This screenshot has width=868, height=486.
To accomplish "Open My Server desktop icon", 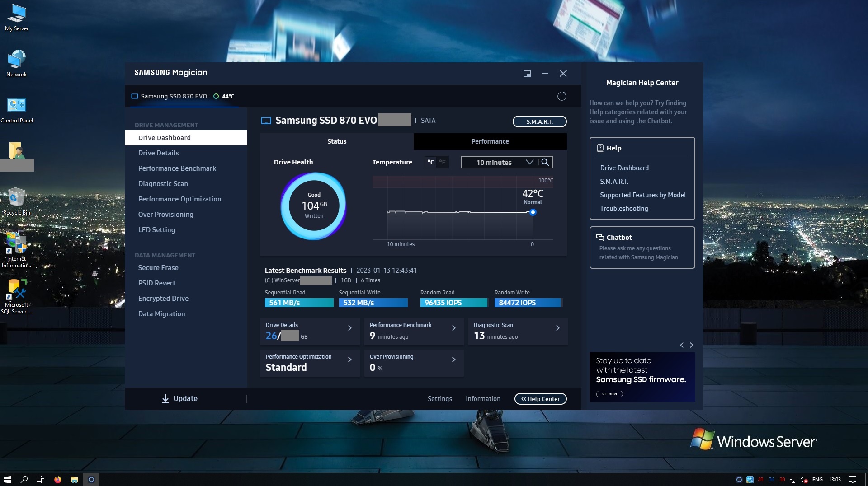I will click(17, 18).
